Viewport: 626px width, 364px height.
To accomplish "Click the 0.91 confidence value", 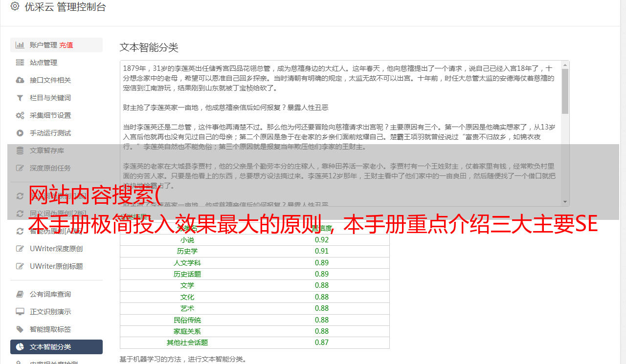I will (x=322, y=251).
